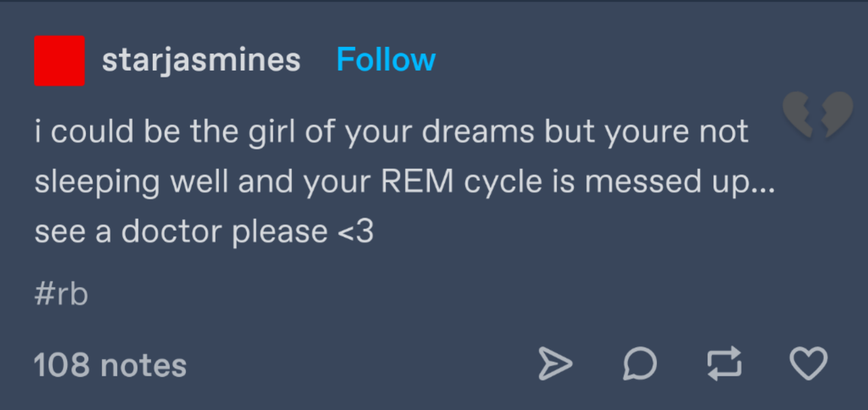Follow the starjasmines blog
This screenshot has height=410, width=868.
386,60
